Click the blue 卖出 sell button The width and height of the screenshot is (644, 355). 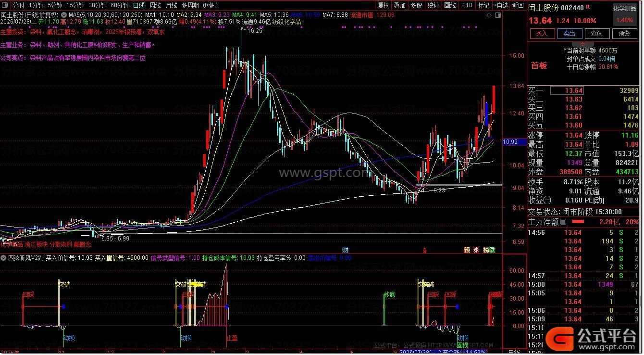click(x=570, y=34)
